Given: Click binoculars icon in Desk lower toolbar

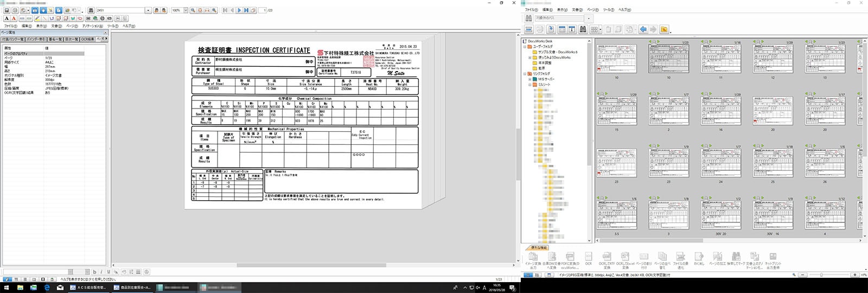Looking at the screenshot, I should pyautogui.click(x=583, y=29).
